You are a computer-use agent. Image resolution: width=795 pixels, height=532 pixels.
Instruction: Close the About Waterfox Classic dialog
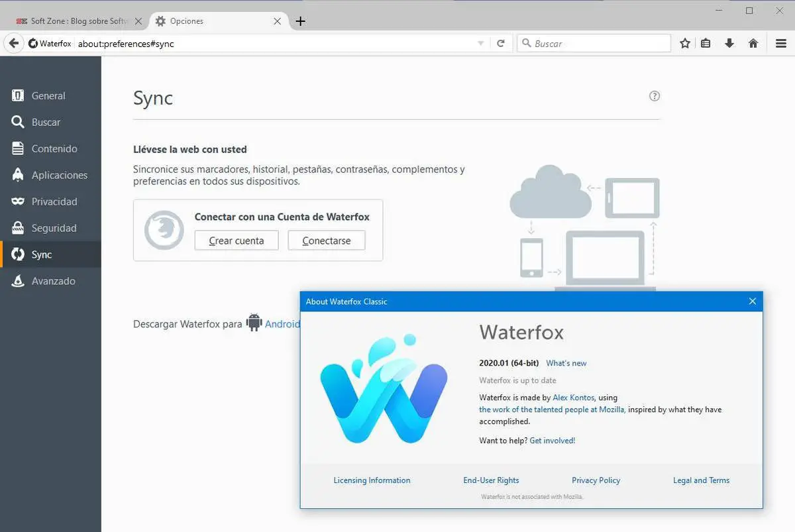(753, 301)
